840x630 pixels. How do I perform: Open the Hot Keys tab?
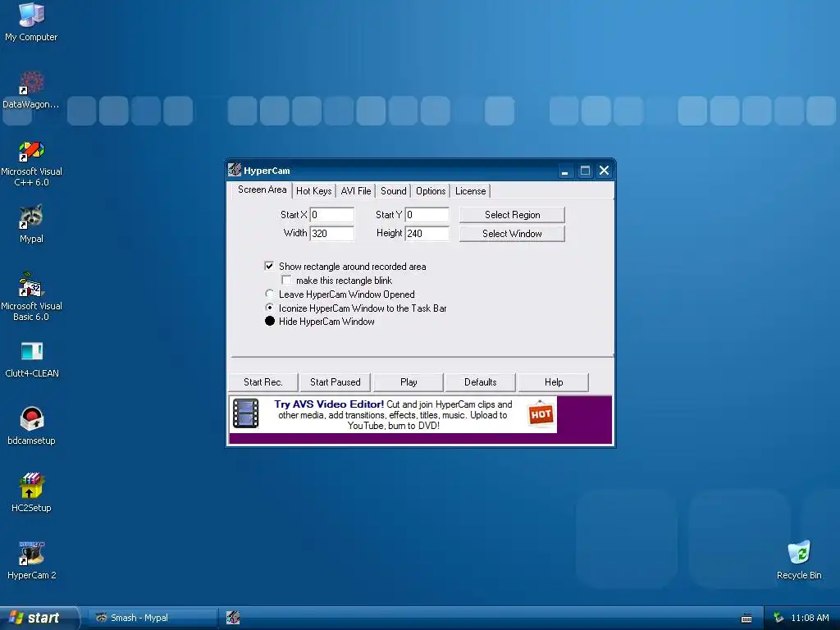coord(314,191)
